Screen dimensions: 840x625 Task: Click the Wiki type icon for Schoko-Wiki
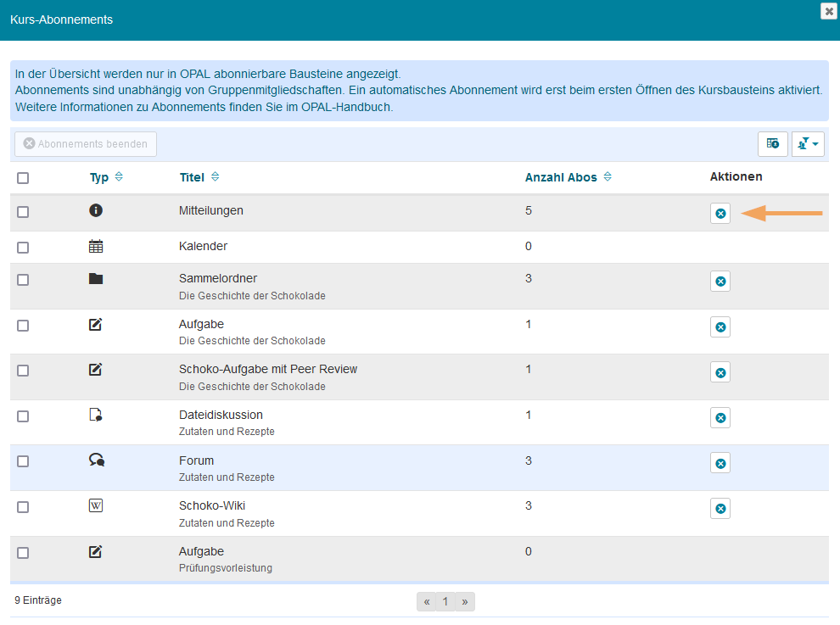click(x=96, y=505)
